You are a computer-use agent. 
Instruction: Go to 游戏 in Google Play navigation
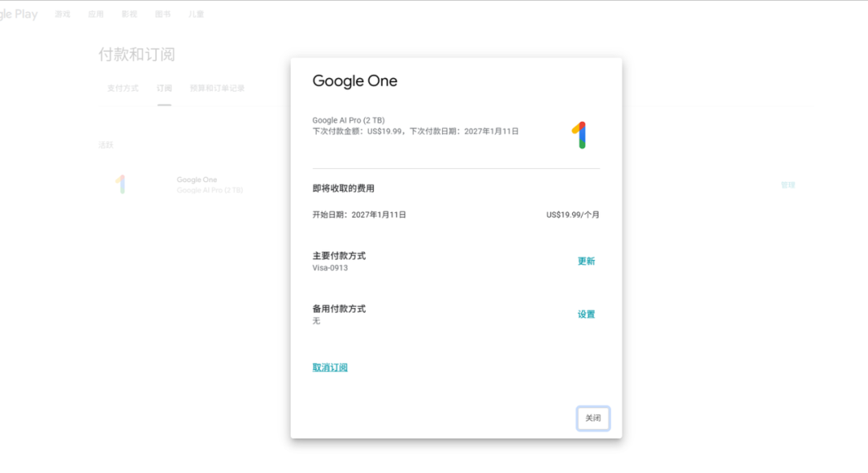pos(63,14)
